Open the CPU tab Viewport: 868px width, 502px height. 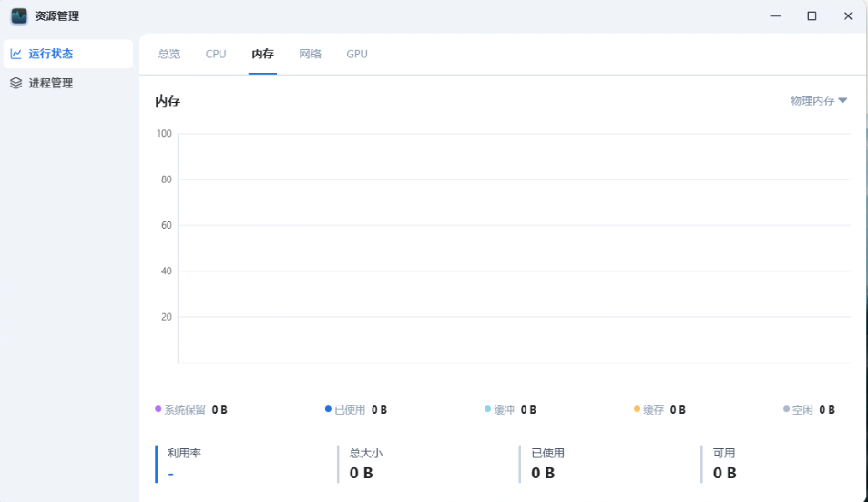click(216, 54)
